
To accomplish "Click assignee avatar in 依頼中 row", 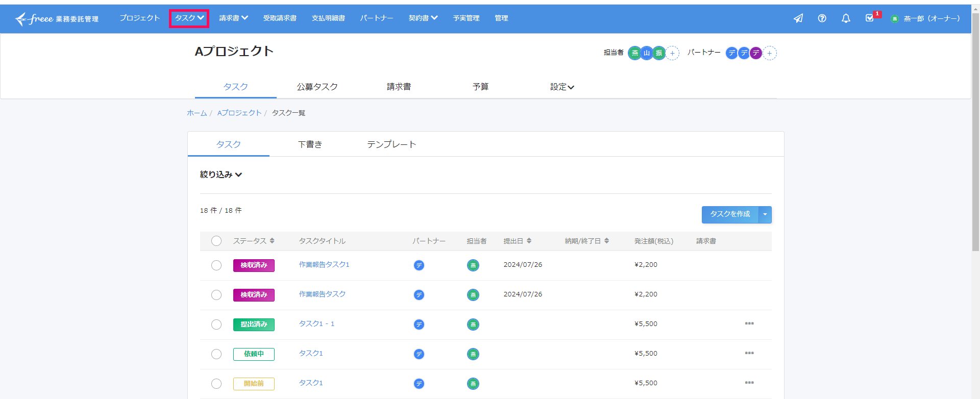I will pos(473,354).
